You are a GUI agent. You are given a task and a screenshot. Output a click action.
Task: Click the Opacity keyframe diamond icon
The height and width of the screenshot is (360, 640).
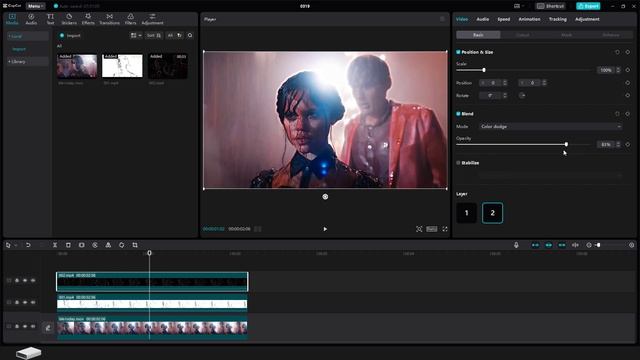[628, 144]
